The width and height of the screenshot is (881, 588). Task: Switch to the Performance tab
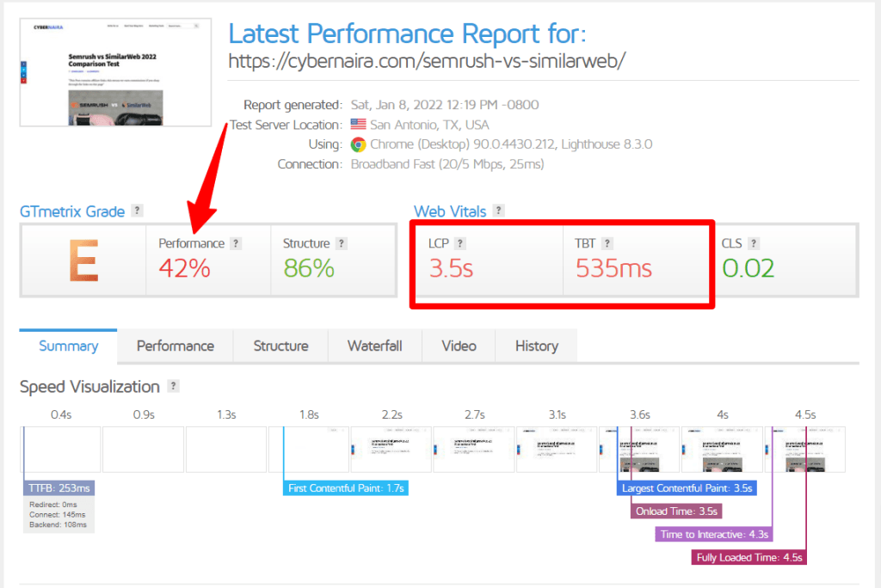[x=176, y=346]
